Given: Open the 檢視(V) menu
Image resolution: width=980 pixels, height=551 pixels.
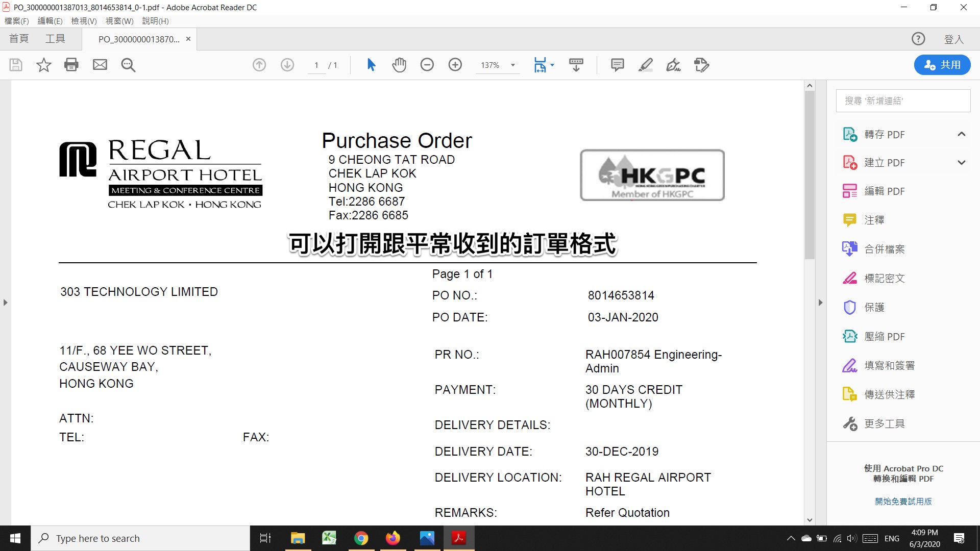Looking at the screenshot, I should [84, 21].
